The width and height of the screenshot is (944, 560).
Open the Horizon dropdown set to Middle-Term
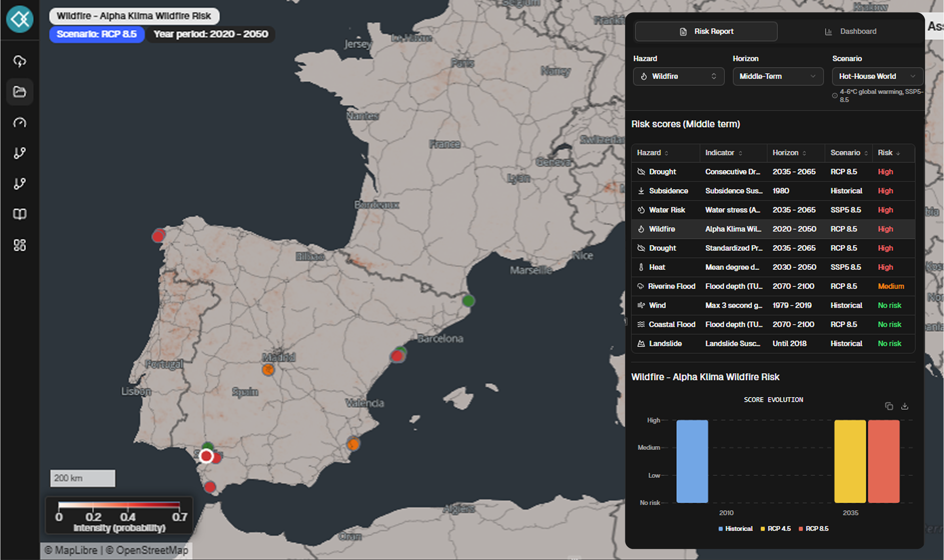(778, 76)
